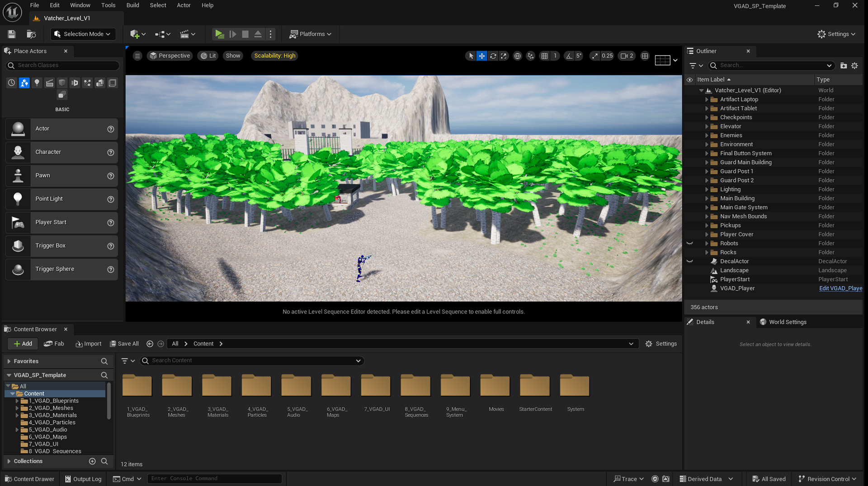The image size is (868, 486).
Task: Change the scale snap value 0.25
Action: click(x=607, y=56)
